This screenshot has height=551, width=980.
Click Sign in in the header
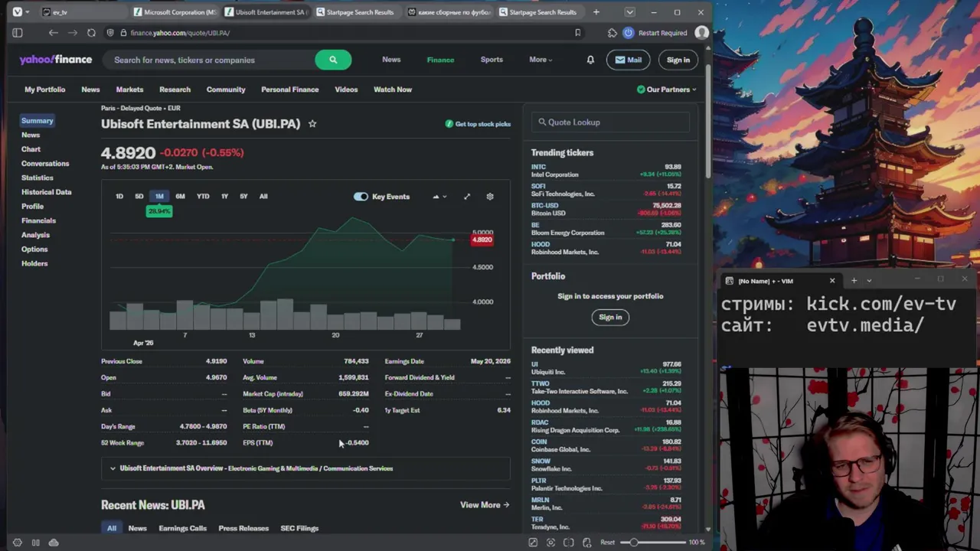click(x=678, y=60)
